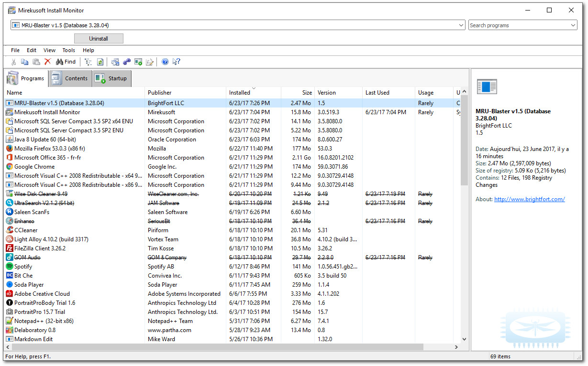
Task: Click the Mozilla Firefox row icon
Action: [x=10, y=149]
